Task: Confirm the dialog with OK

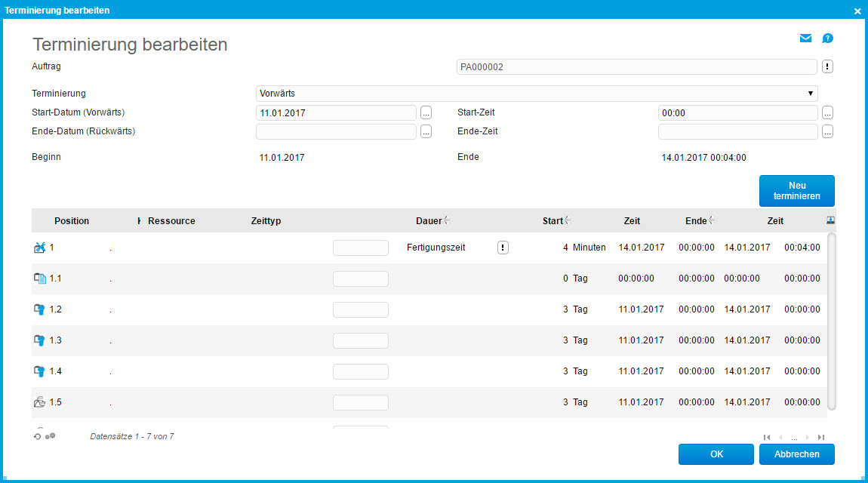Action: coord(716,454)
